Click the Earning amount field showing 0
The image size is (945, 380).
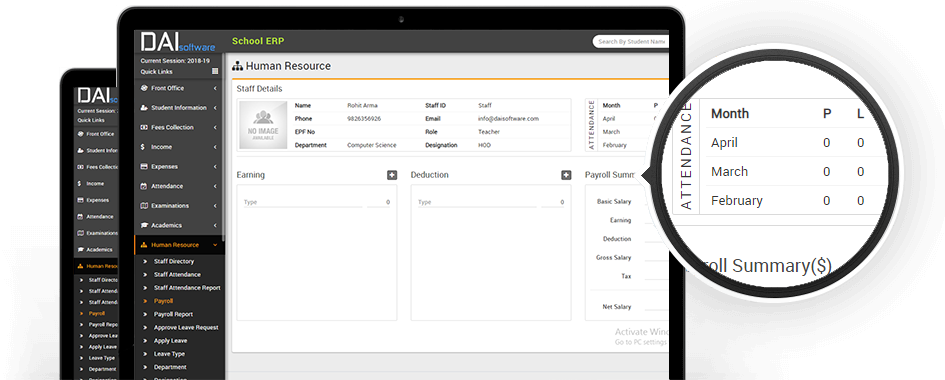click(378, 202)
